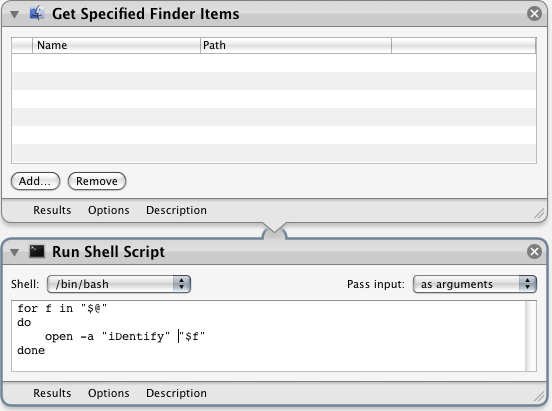Click the Add... button

click(x=35, y=181)
